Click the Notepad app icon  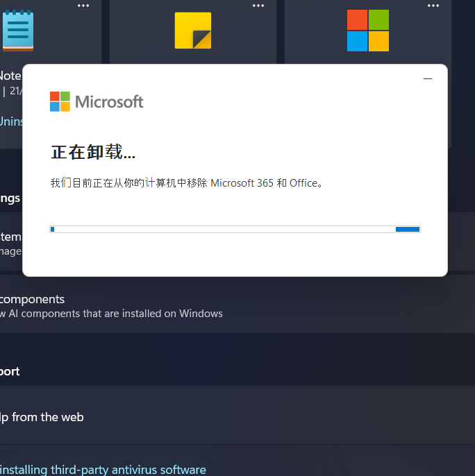[x=18, y=31]
